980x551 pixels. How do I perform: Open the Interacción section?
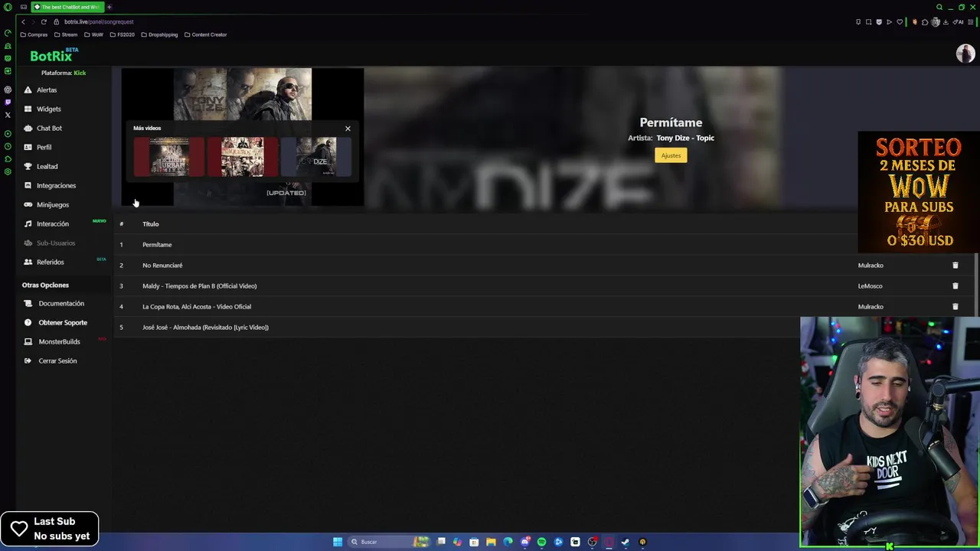(53, 223)
